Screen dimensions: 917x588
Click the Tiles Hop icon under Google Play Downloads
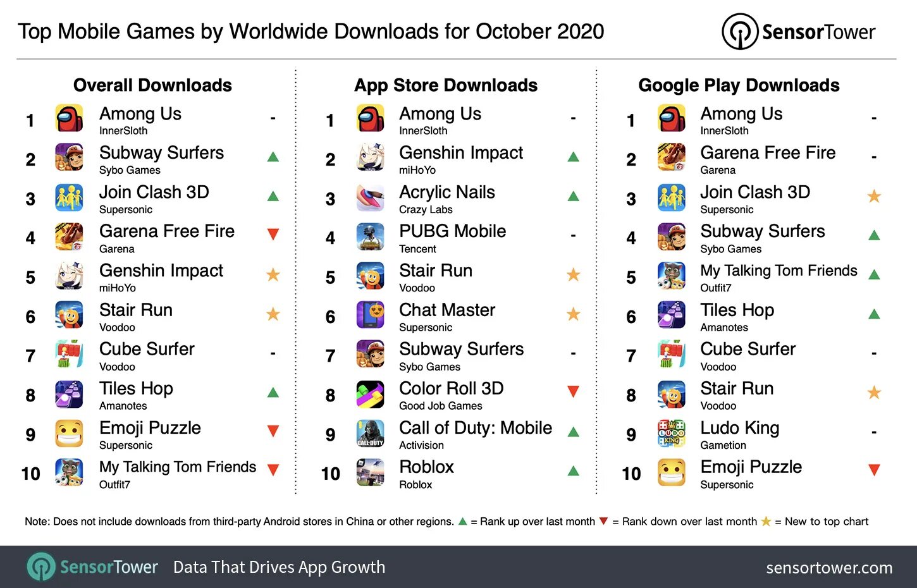click(671, 315)
